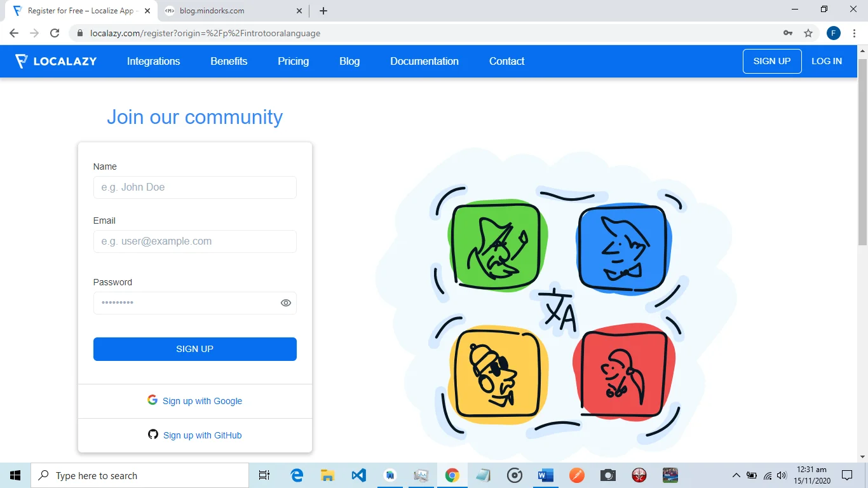The width and height of the screenshot is (868, 488).
Task: Toggle password visibility eye icon
Action: pyautogui.click(x=286, y=303)
